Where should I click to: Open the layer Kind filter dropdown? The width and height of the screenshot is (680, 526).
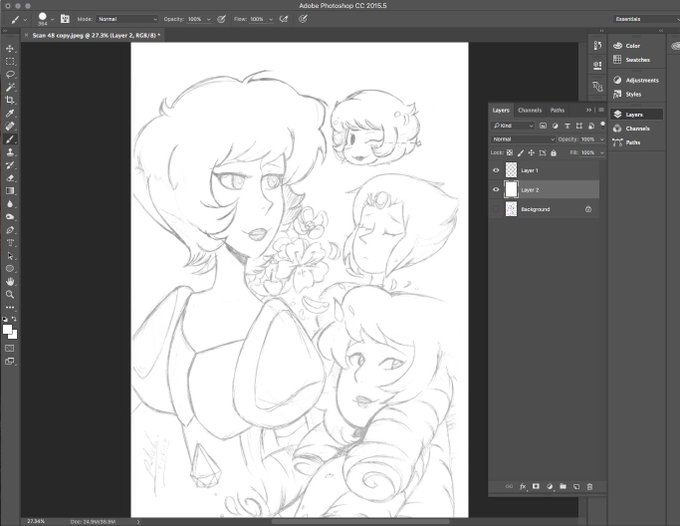point(513,126)
